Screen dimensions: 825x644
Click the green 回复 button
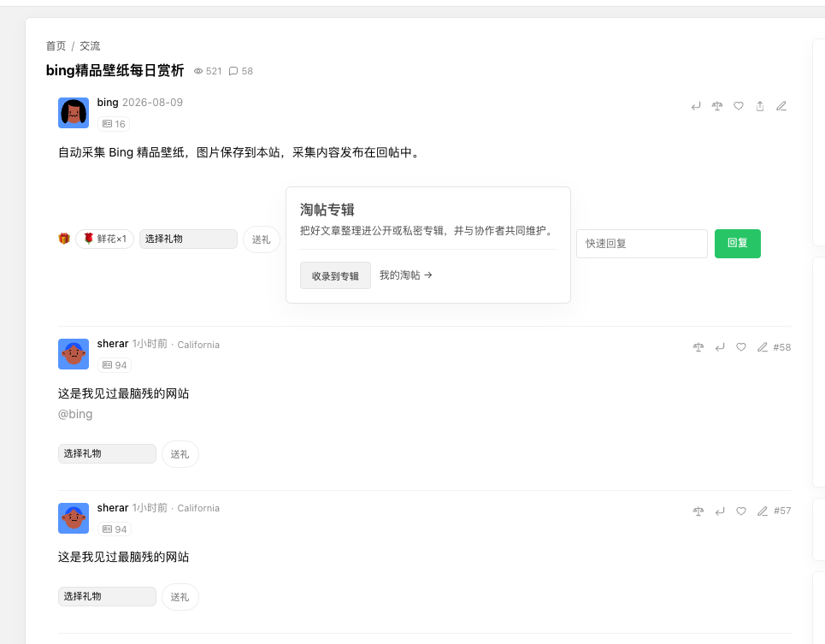(737, 244)
